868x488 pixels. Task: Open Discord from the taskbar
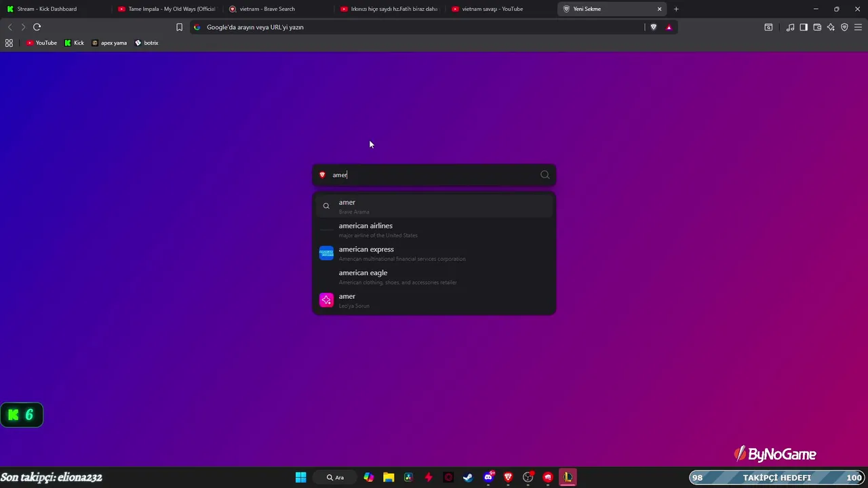click(488, 477)
